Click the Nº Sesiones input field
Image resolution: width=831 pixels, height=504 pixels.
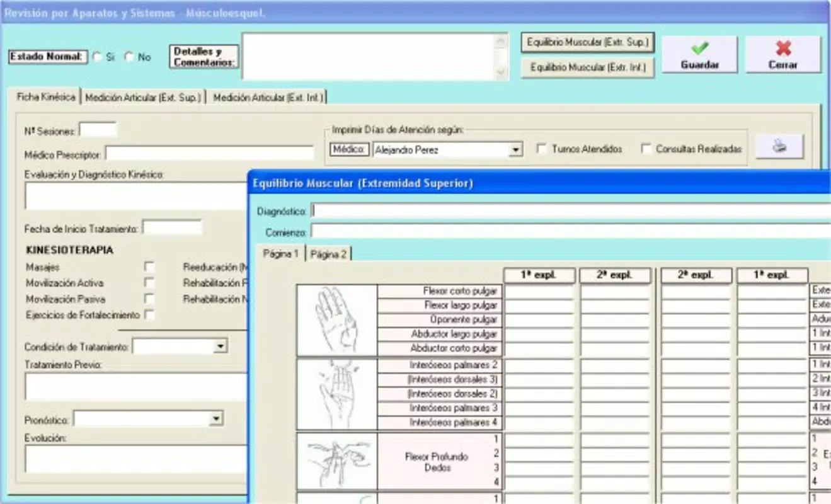point(98,130)
